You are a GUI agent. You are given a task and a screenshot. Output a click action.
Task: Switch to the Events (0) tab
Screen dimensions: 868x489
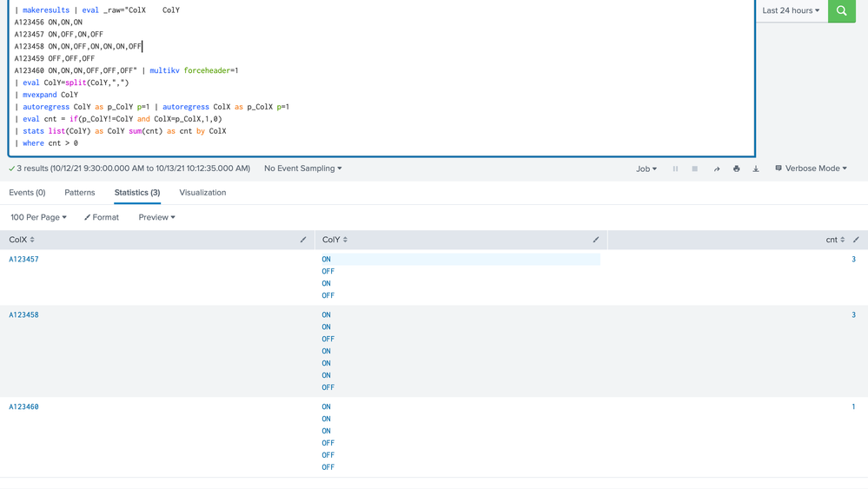coord(27,193)
